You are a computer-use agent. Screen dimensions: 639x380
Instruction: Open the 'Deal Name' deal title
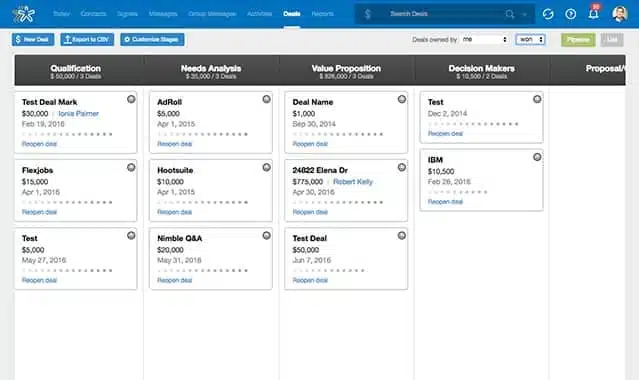pyautogui.click(x=313, y=102)
